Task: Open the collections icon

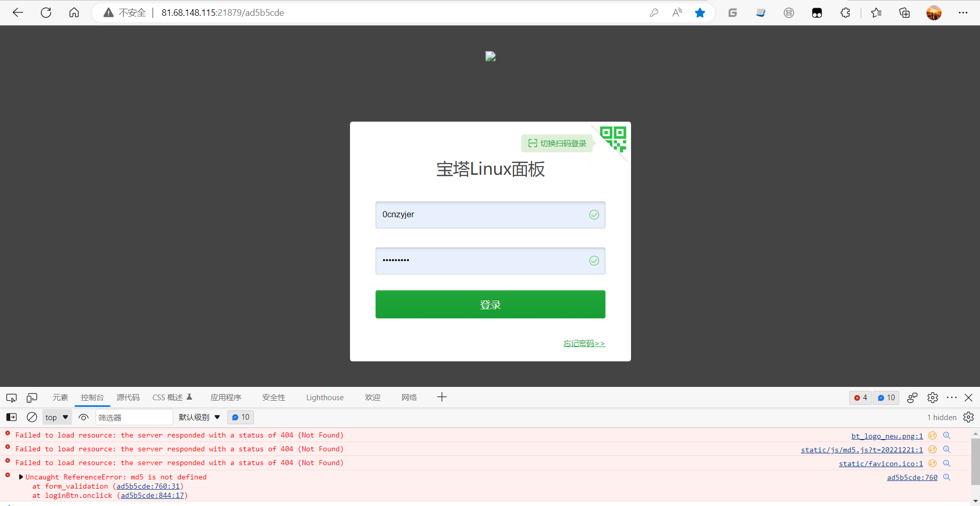Action: point(904,13)
